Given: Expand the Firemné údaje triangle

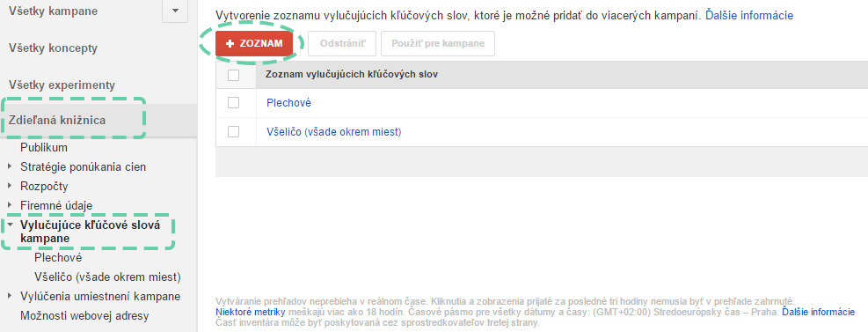Looking at the screenshot, I should click(x=10, y=205).
